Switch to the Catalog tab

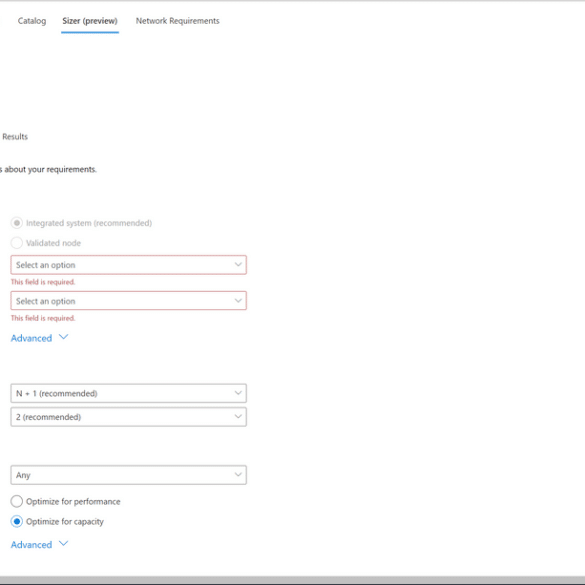[32, 21]
